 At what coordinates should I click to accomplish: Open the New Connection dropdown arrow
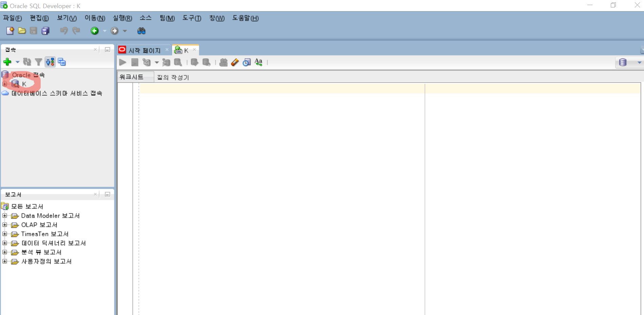point(17,62)
